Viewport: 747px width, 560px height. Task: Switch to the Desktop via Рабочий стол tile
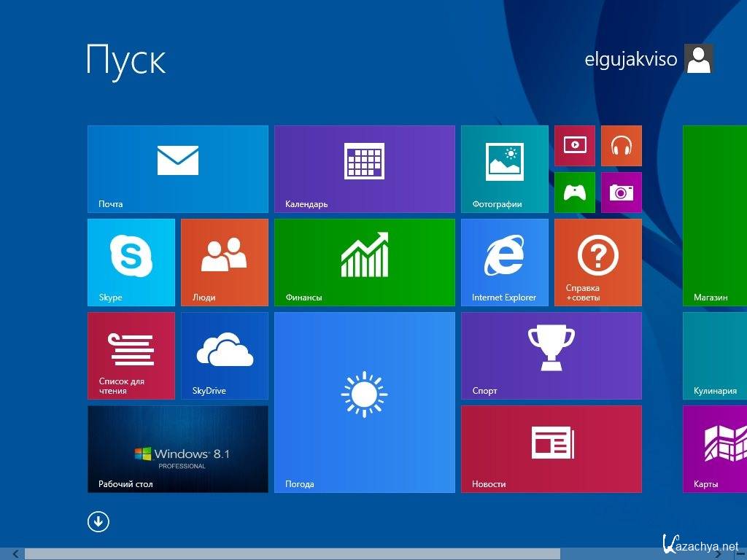pyautogui.click(x=177, y=448)
